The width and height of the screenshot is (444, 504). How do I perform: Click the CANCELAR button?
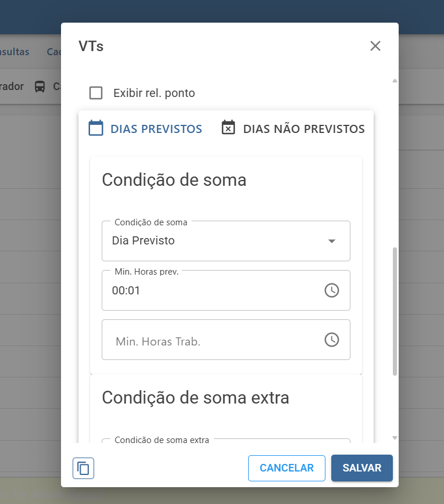click(287, 468)
